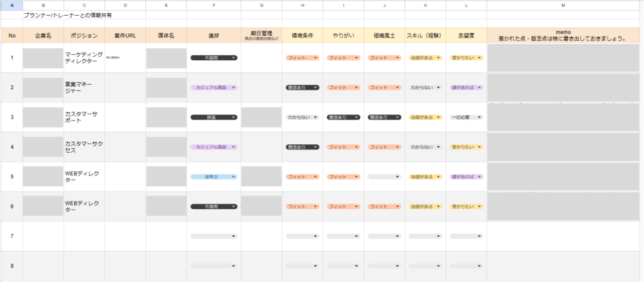644x282 pixels.
Task: Select the マーケティングディレクター position cell
Action: click(x=84, y=58)
